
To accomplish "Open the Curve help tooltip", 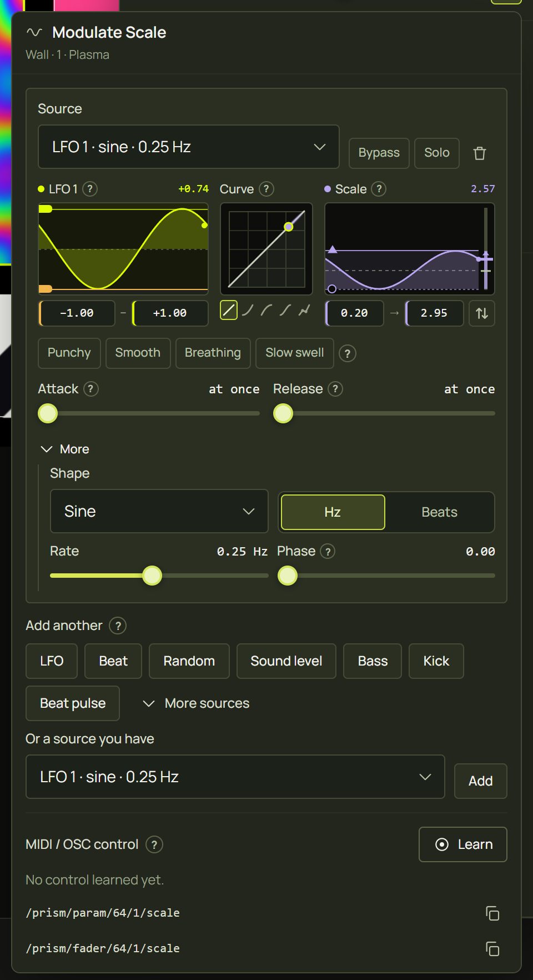I will pos(266,189).
